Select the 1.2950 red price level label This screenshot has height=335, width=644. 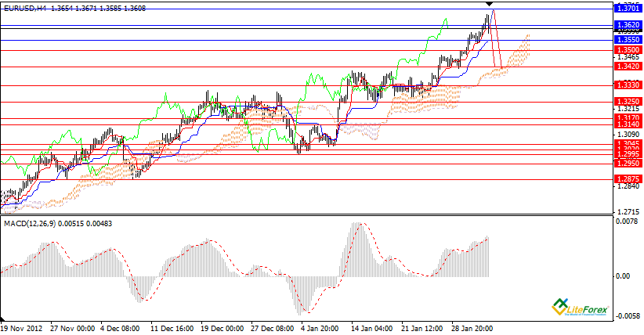coord(628,164)
